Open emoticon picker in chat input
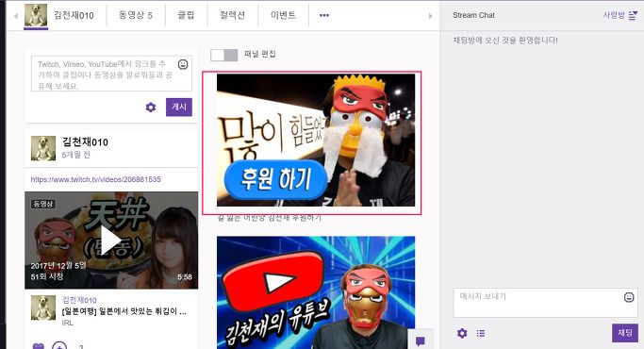 point(629,297)
